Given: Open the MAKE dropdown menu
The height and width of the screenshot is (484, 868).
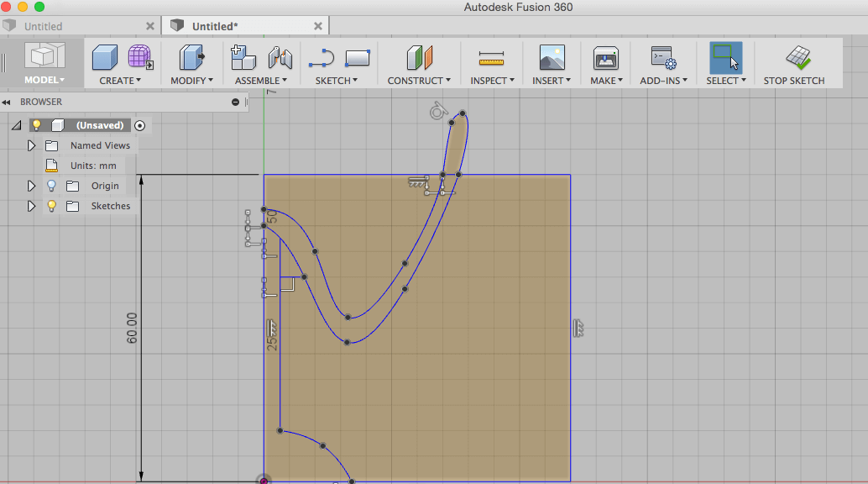Looking at the screenshot, I should pyautogui.click(x=606, y=81).
